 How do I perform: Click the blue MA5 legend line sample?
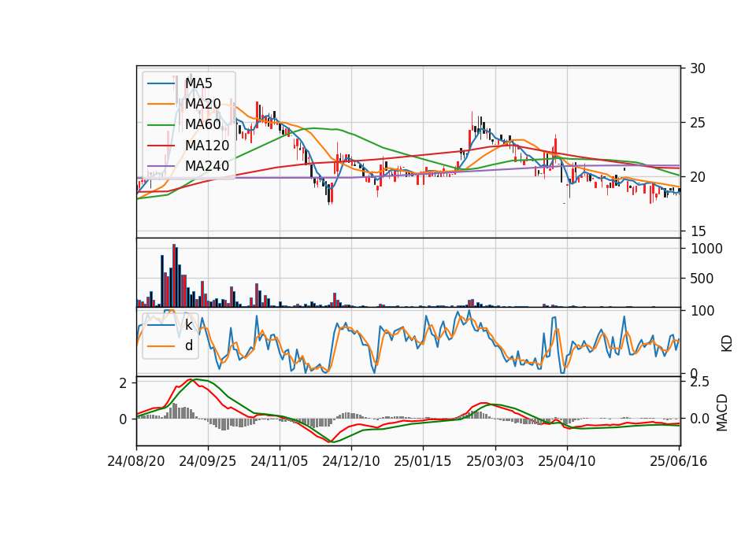tap(161, 83)
